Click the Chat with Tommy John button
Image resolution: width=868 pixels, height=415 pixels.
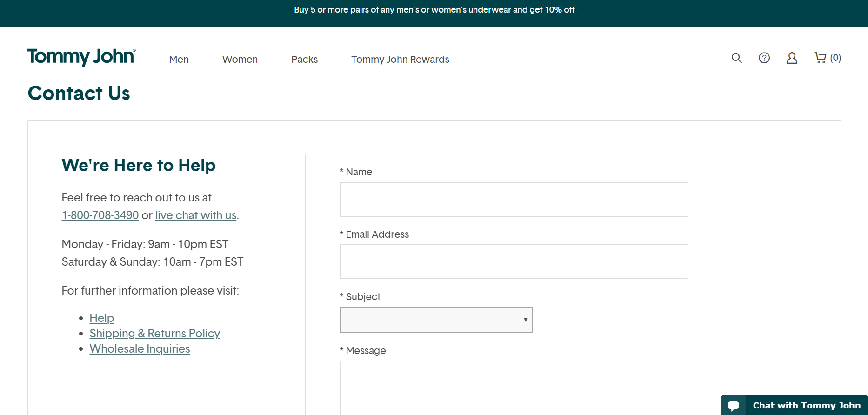click(807, 406)
